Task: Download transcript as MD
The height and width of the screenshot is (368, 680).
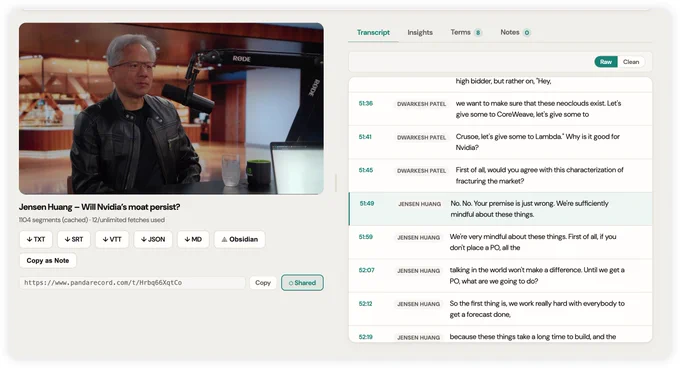Action: [193, 239]
